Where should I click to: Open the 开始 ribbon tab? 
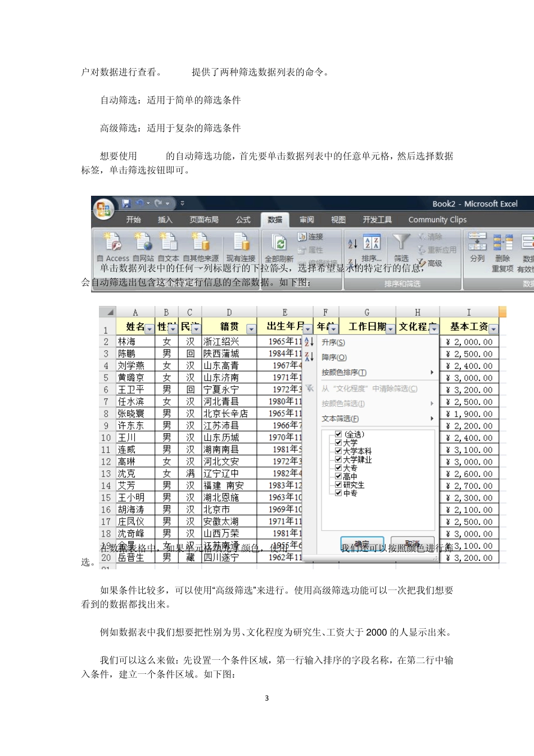pyautogui.click(x=134, y=219)
